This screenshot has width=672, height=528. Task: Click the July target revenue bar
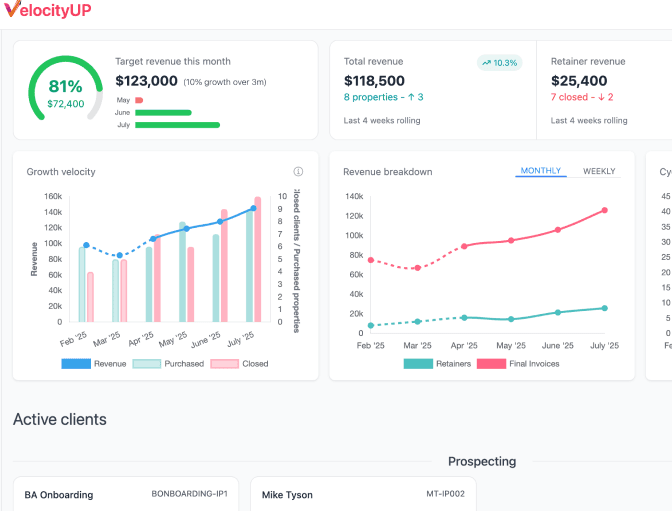[x=177, y=125]
